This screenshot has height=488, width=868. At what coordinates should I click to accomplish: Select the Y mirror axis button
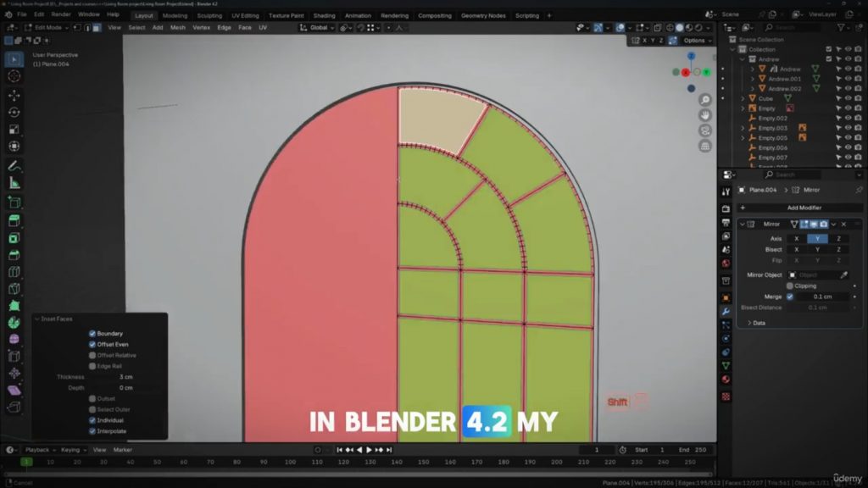point(818,238)
